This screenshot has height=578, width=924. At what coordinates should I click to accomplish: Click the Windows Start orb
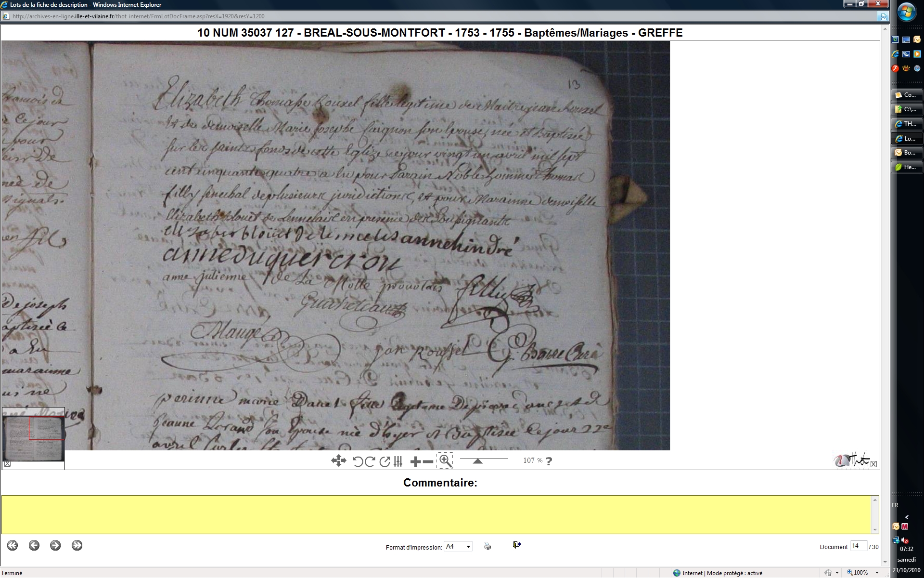[907, 12]
